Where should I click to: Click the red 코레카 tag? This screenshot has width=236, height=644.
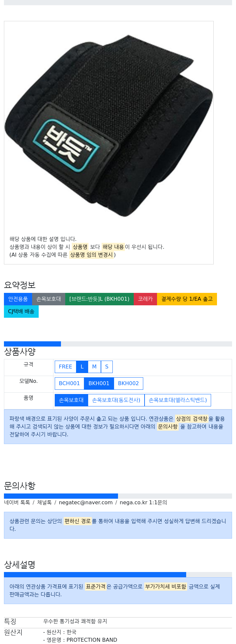pos(146,299)
